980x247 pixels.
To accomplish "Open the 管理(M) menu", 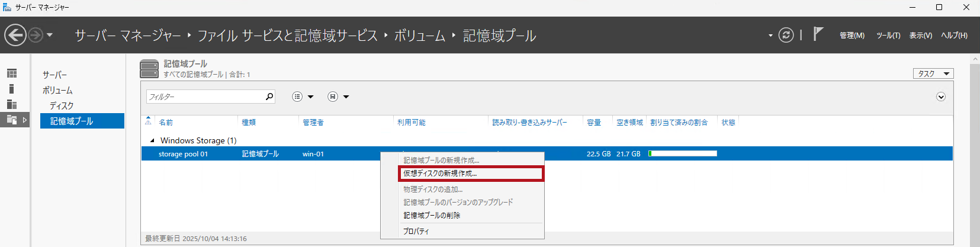I will [852, 36].
